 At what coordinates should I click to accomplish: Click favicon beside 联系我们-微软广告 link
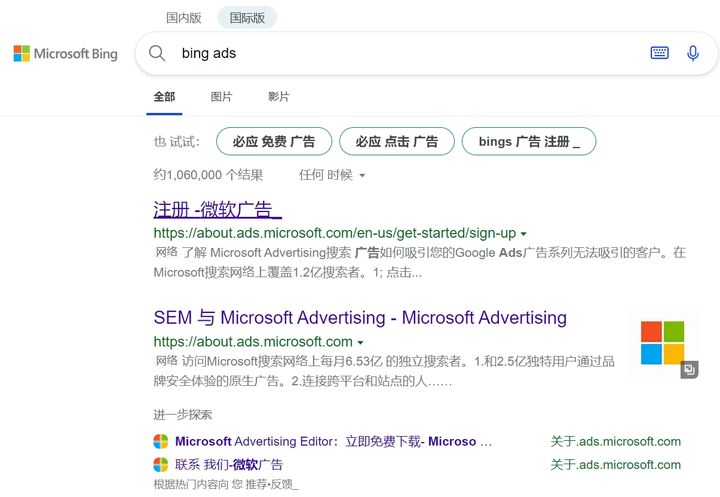(161, 464)
